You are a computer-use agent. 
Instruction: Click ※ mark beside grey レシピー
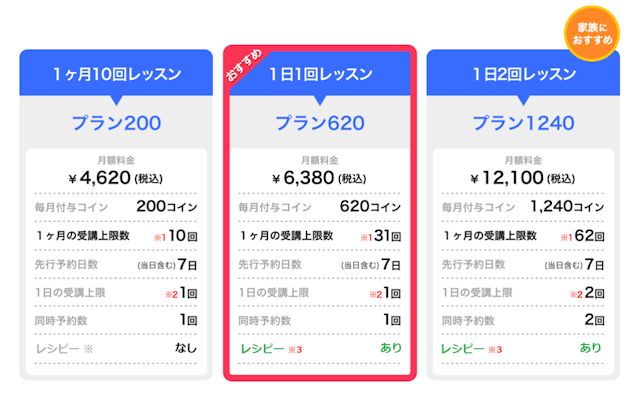pyautogui.click(x=88, y=349)
